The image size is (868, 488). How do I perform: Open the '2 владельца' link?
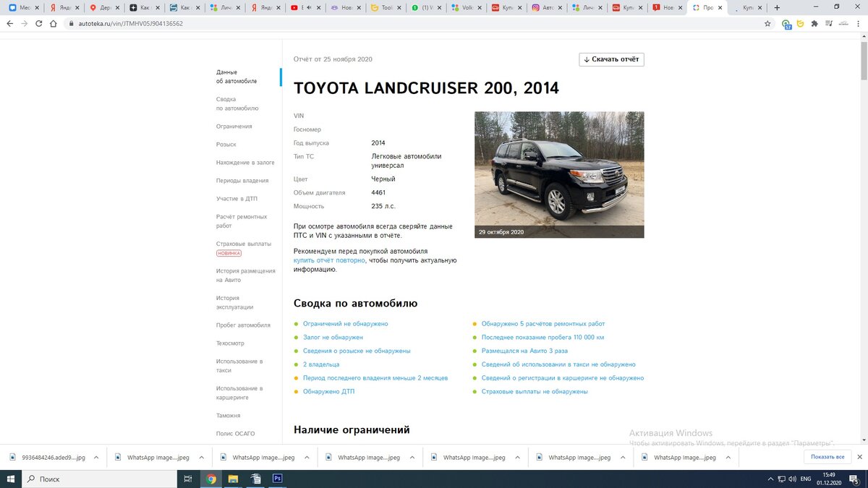point(321,364)
